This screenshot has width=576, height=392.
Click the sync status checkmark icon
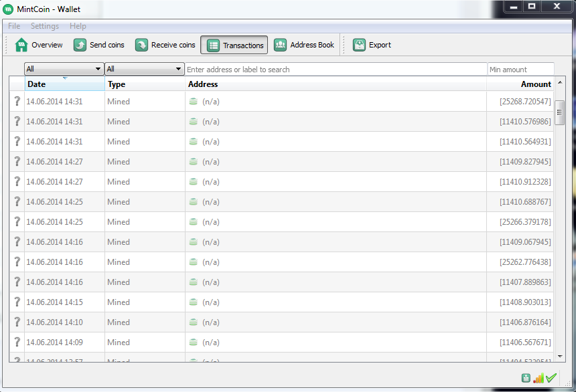(551, 377)
